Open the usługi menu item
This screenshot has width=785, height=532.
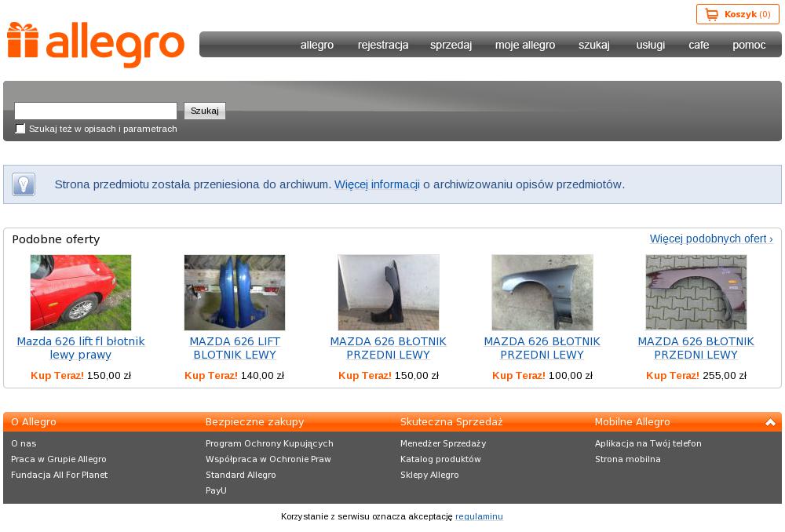650,45
